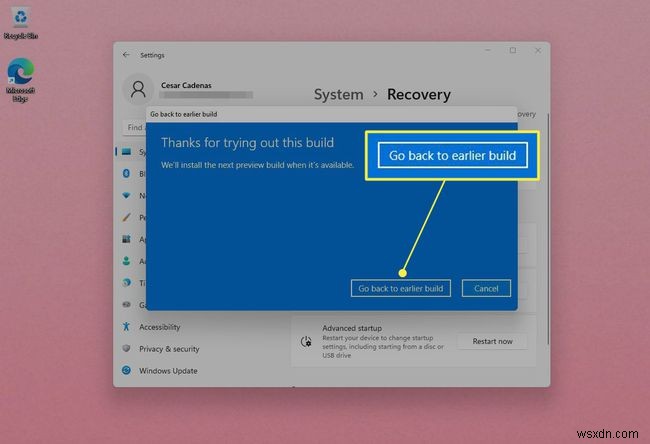Click the Find a setting search box
Viewport: 650px width, 444px height.
coord(134,128)
